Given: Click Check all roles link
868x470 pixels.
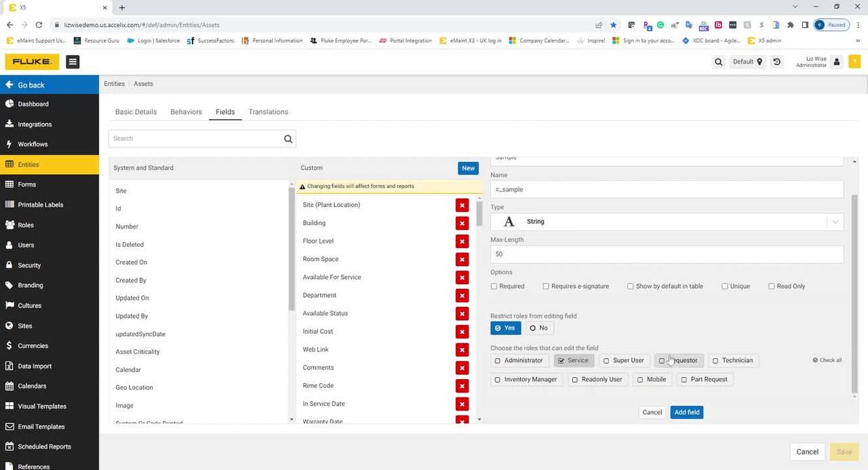Looking at the screenshot, I should pyautogui.click(x=827, y=360).
